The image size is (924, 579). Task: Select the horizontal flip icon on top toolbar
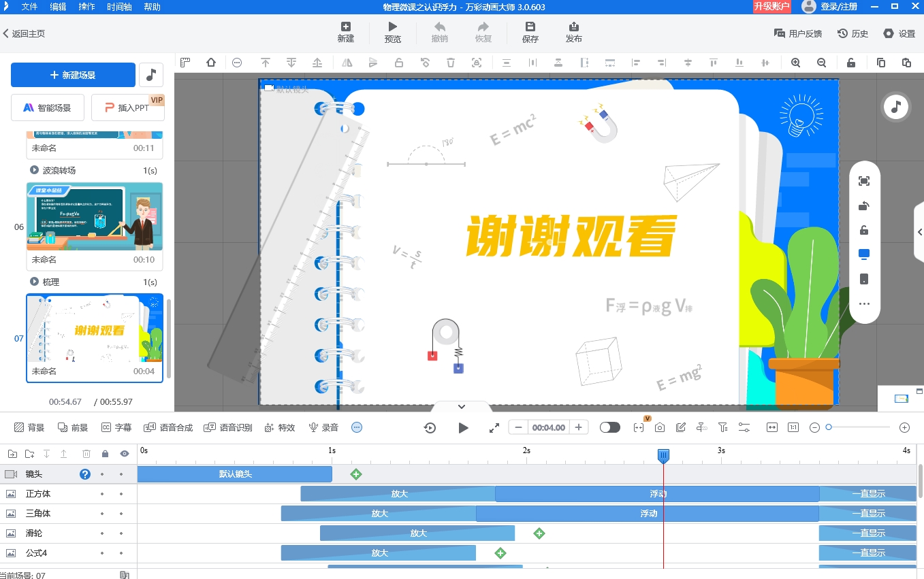pyautogui.click(x=347, y=62)
